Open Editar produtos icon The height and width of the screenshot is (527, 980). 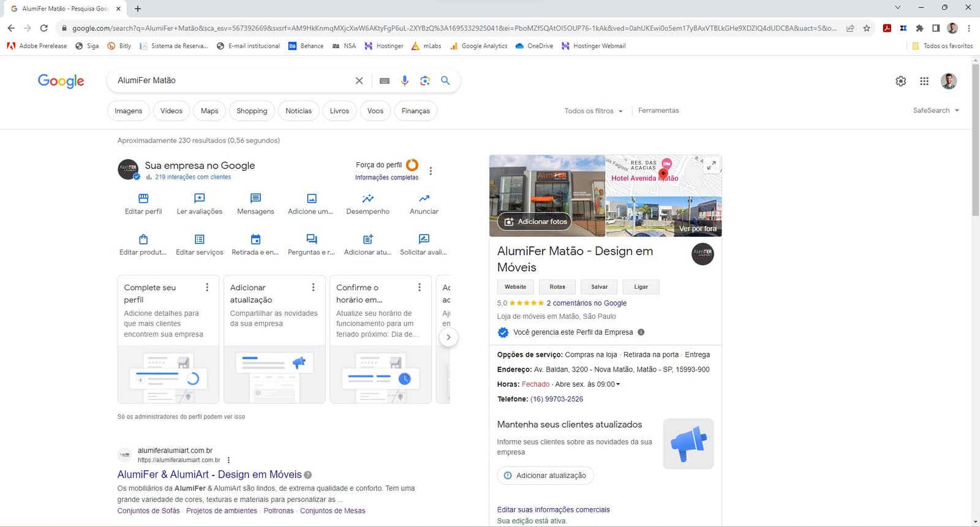click(x=143, y=239)
